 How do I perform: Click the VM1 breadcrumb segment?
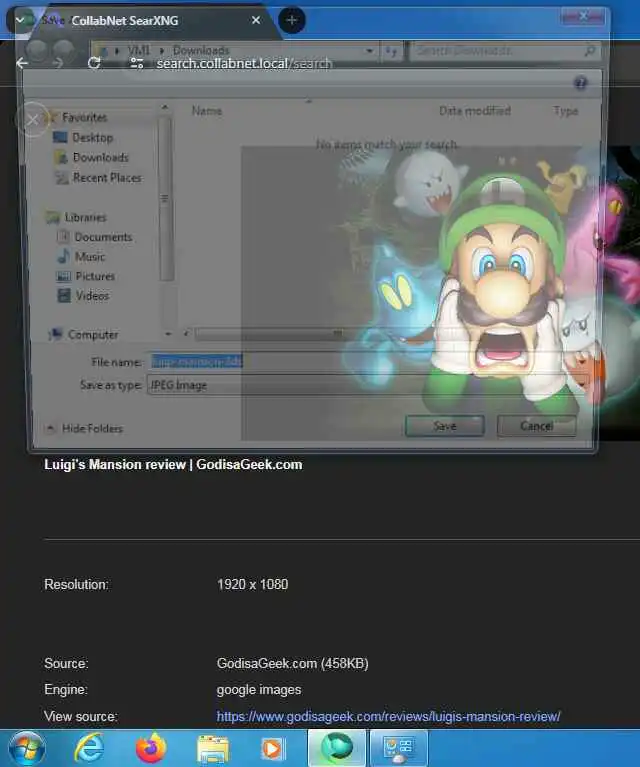pyautogui.click(x=138, y=50)
